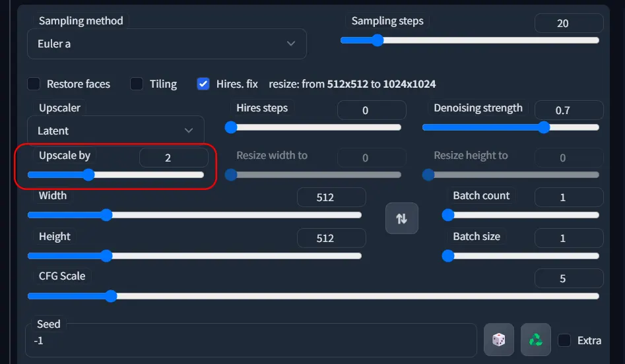Click the Height slider handle
This screenshot has width=625, height=364.
[106, 256]
